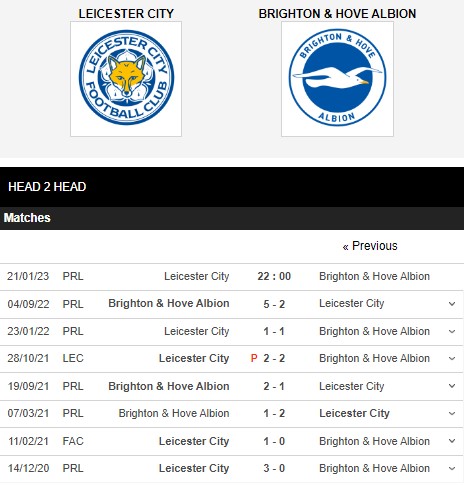Expand the 11/02/21 FAC match chevron
This screenshot has height=485, width=464.
(x=452, y=441)
